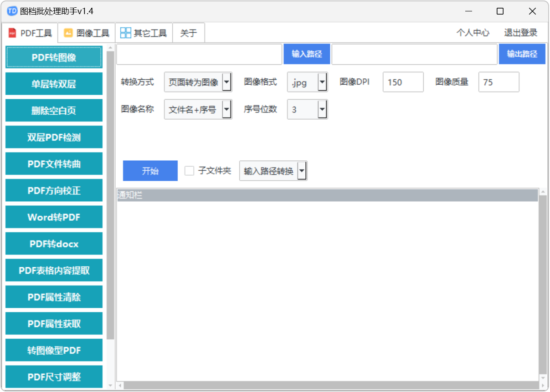Select the PDF表格内容提取 tool
This screenshot has height=392, width=550.
pos(54,270)
